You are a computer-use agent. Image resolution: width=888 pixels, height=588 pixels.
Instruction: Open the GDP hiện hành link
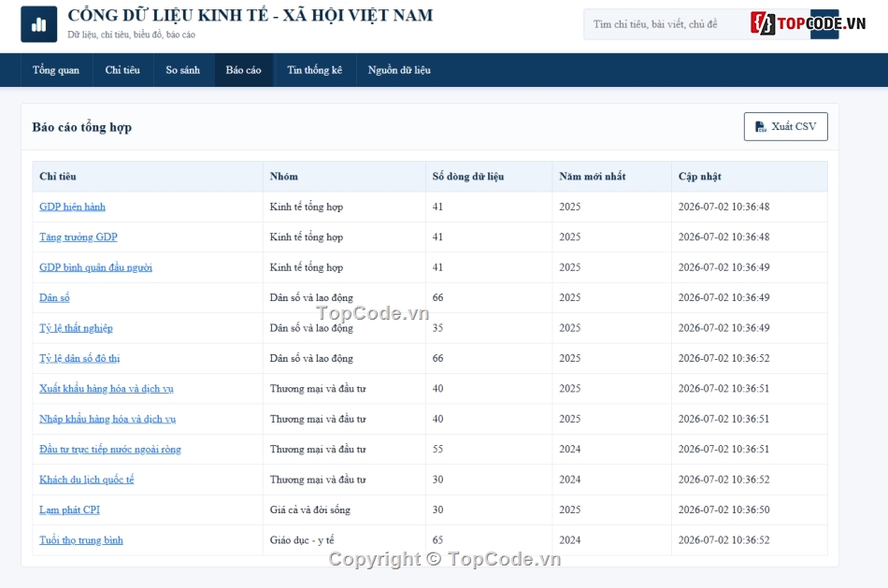pyautogui.click(x=73, y=207)
